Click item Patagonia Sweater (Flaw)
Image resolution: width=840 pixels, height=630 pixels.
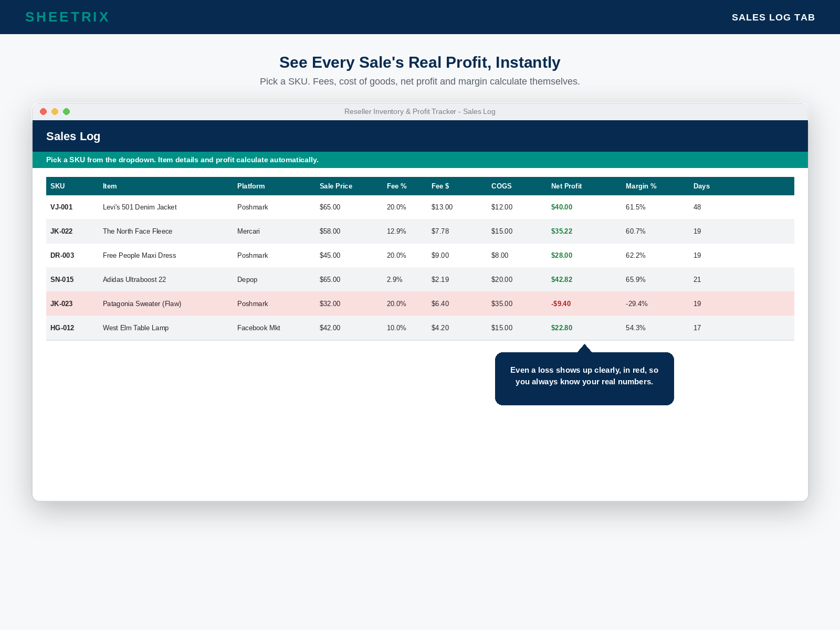pos(142,303)
